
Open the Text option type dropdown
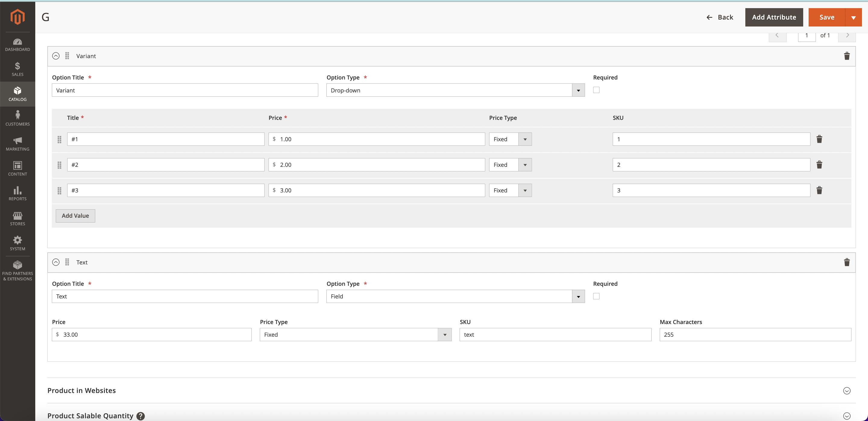[578, 296]
